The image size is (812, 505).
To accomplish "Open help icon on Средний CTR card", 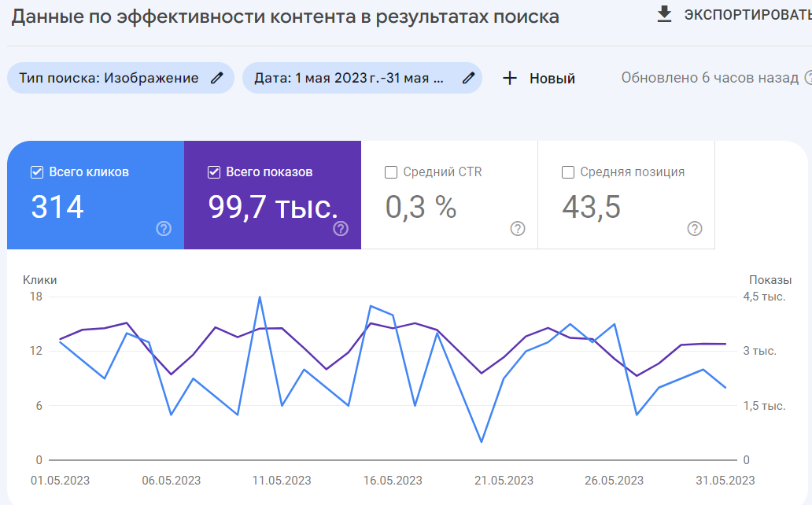I will click(x=517, y=230).
